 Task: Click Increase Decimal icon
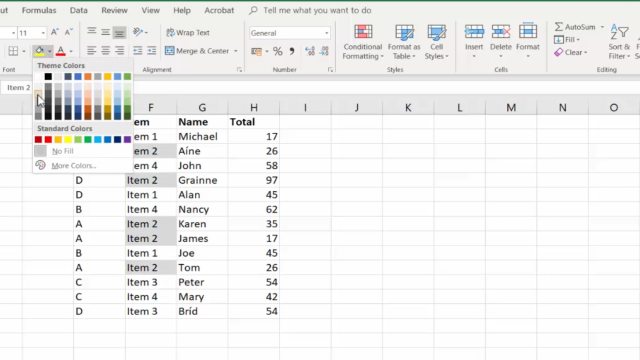[310, 51]
